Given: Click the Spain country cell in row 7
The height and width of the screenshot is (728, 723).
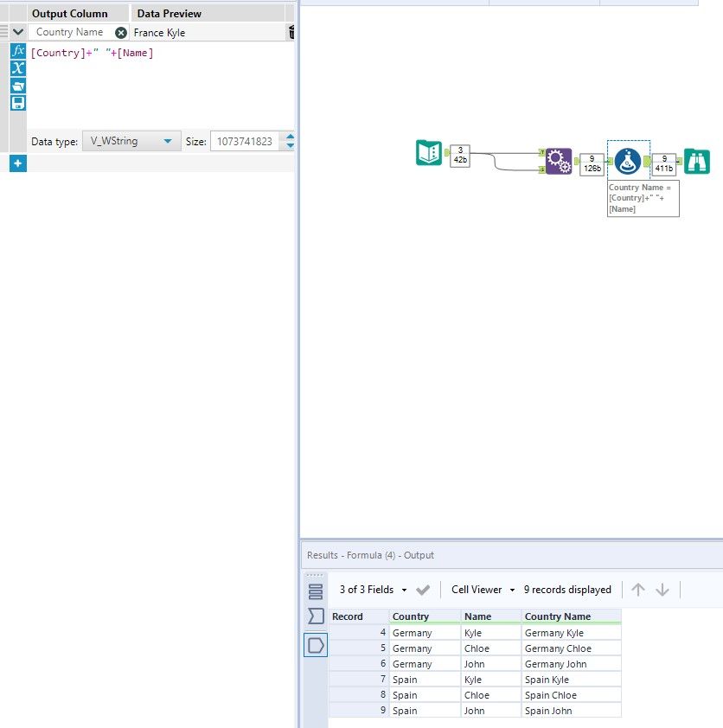Looking at the screenshot, I should [x=425, y=680].
